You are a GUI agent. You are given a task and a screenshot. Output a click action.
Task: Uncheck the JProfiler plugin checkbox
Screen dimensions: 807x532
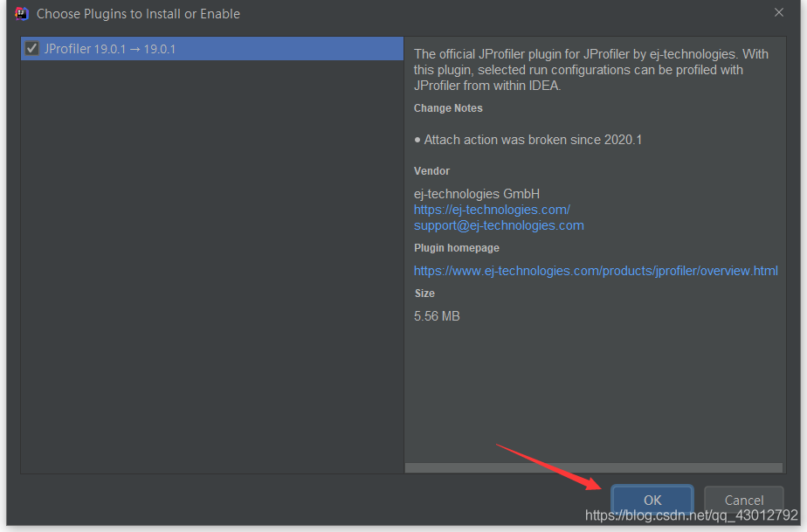click(x=32, y=49)
